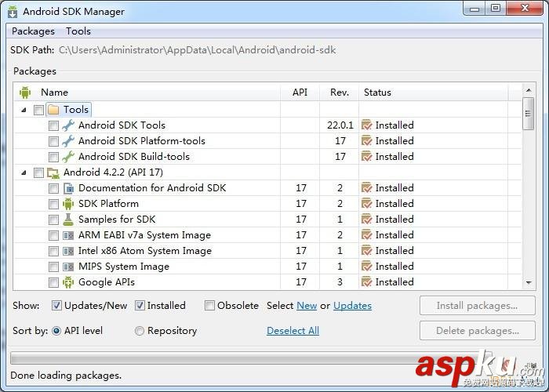Click the installed status icon for Google APIs
This screenshot has width=549, height=392.
366,281
